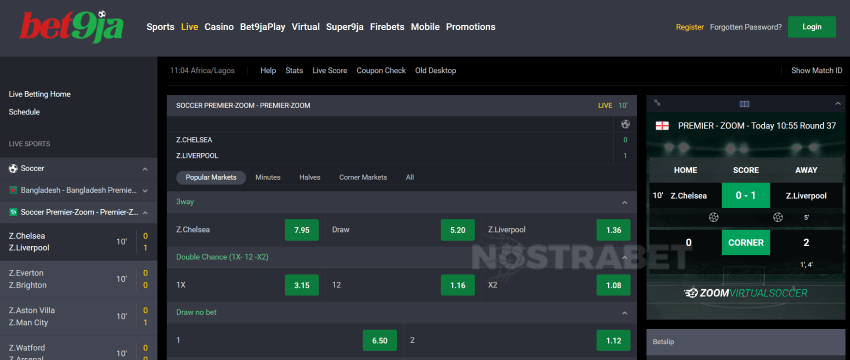This screenshot has width=850, height=360.
Task: Click the England flag in scoreboard title
Action: [x=662, y=126]
